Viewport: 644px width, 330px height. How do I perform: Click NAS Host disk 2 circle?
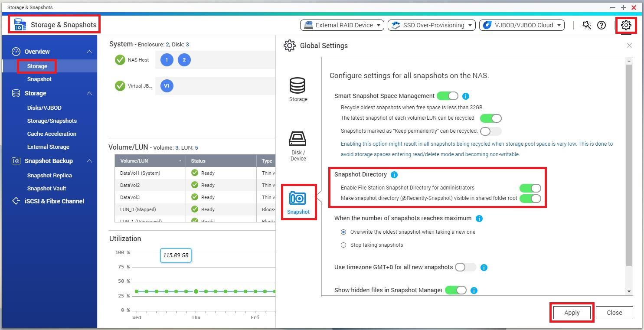(184, 60)
